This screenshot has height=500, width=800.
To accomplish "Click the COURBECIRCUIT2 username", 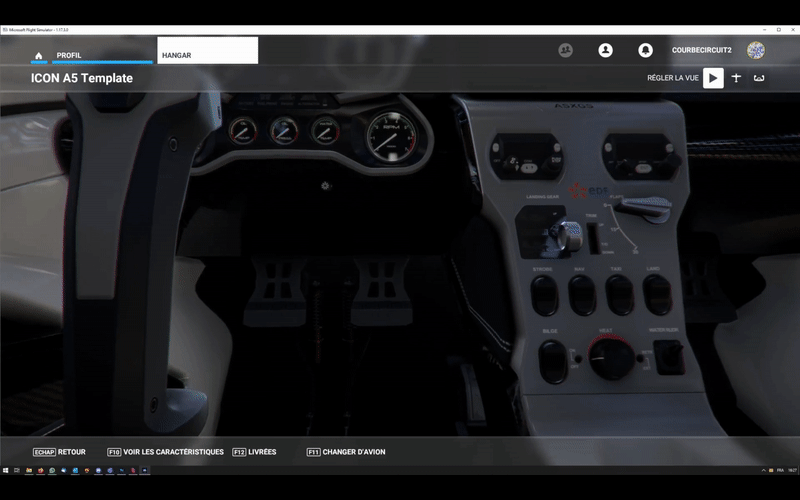I will coord(702,50).
